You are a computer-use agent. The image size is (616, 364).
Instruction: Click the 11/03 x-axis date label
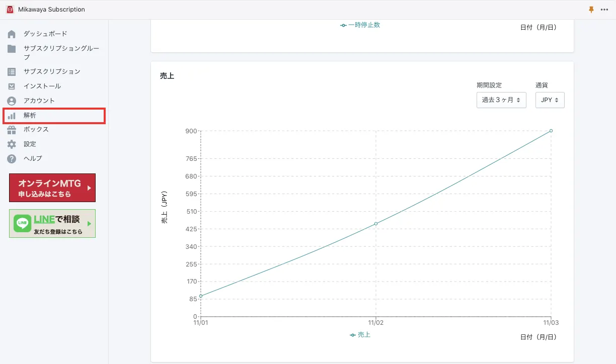551,323
